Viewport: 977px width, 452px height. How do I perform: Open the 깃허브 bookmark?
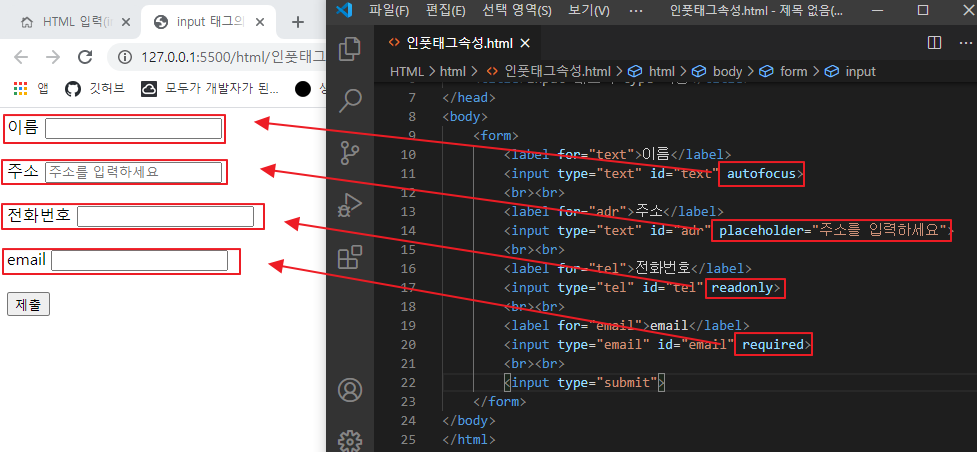click(95, 89)
